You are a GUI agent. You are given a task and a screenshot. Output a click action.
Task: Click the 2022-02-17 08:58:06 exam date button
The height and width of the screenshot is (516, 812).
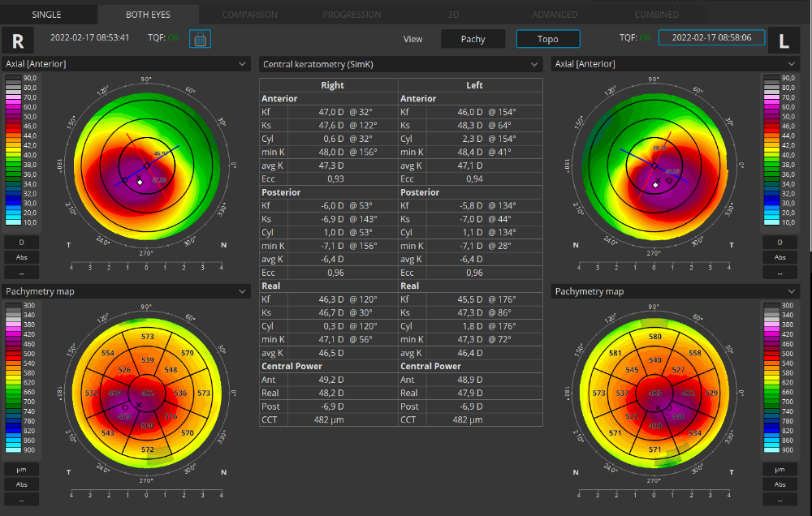tap(711, 37)
